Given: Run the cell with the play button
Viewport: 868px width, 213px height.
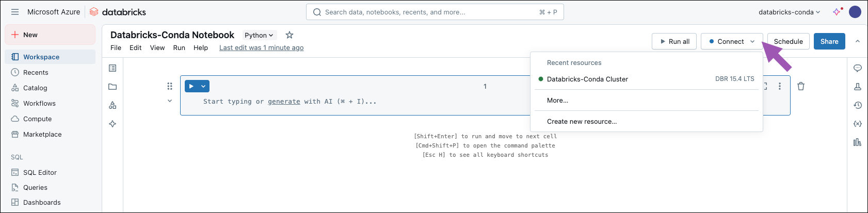Looking at the screenshot, I should (x=191, y=86).
